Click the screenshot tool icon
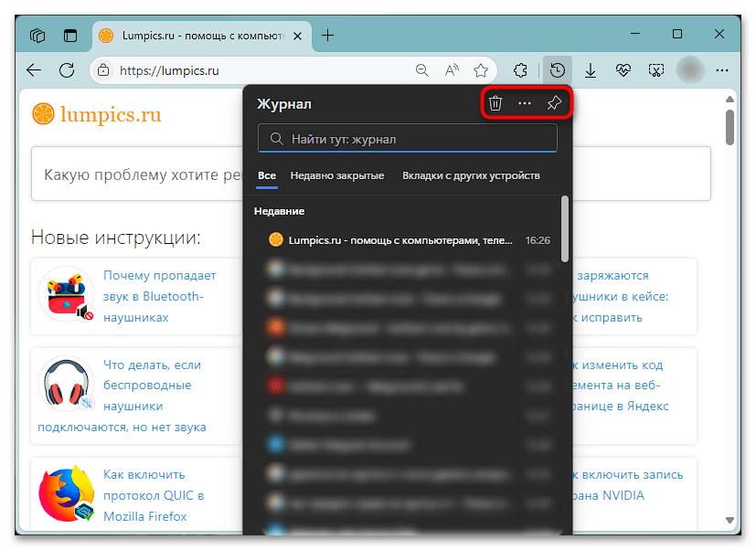 tap(656, 70)
